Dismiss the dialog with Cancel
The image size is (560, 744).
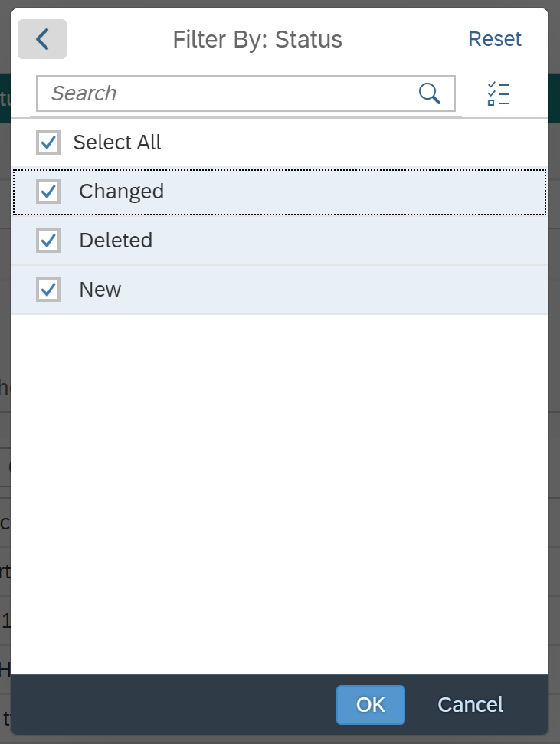pos(470,705)
